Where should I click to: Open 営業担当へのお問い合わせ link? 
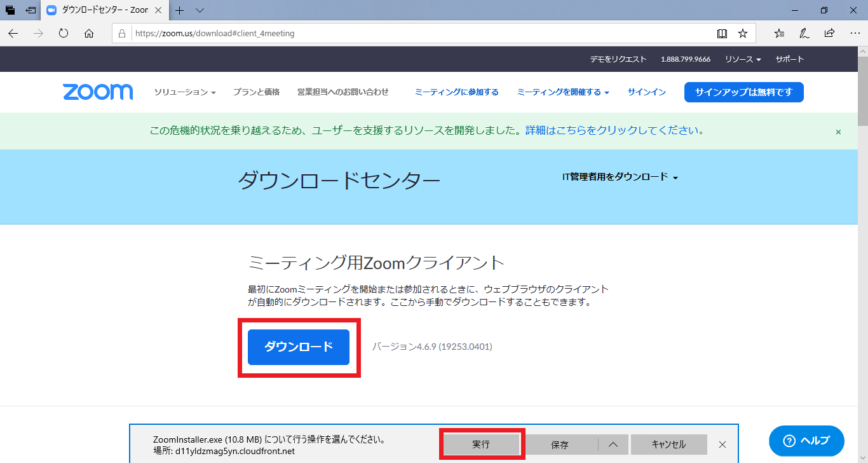[x=342, y=92]
